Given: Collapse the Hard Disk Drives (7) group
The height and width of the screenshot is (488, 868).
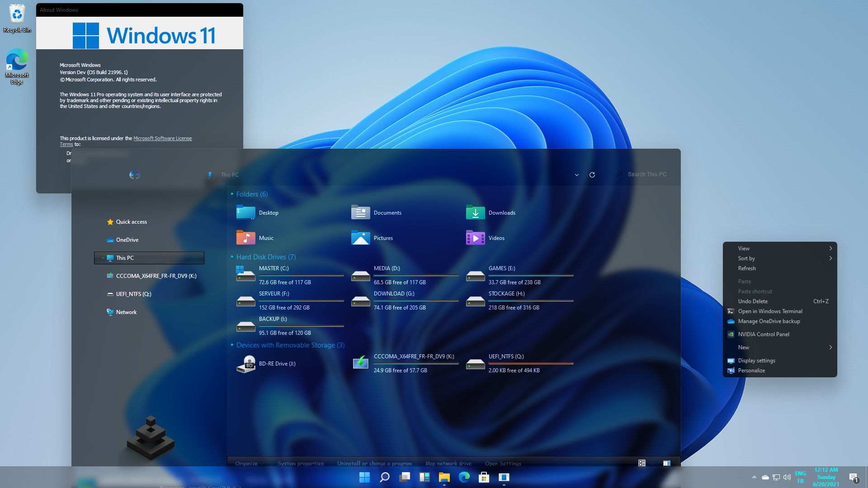Looking at the screenshot, I should 232,257.
